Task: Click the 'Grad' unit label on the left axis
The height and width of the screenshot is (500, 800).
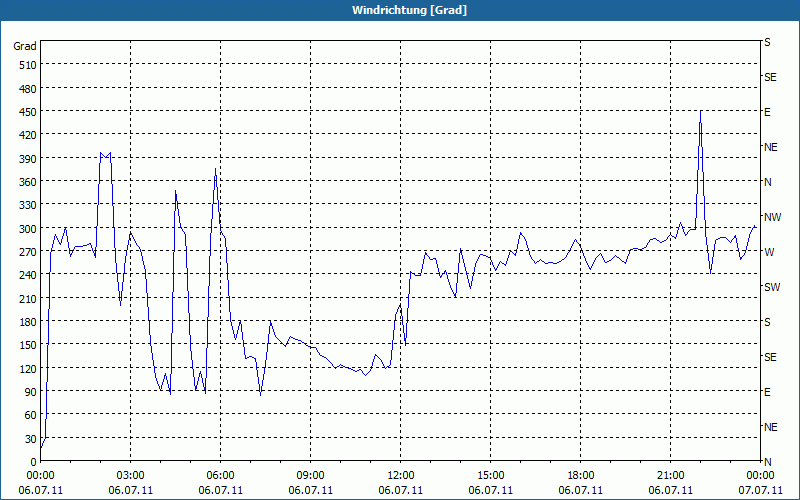Action: click(25, 46)
